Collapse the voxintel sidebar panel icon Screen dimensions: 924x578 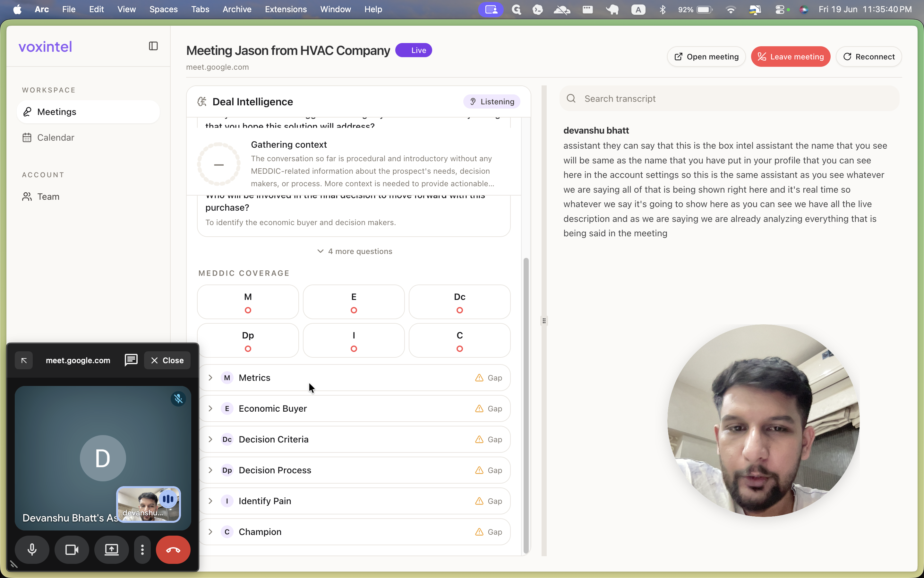pyautogui.click(x=153, y=46)
